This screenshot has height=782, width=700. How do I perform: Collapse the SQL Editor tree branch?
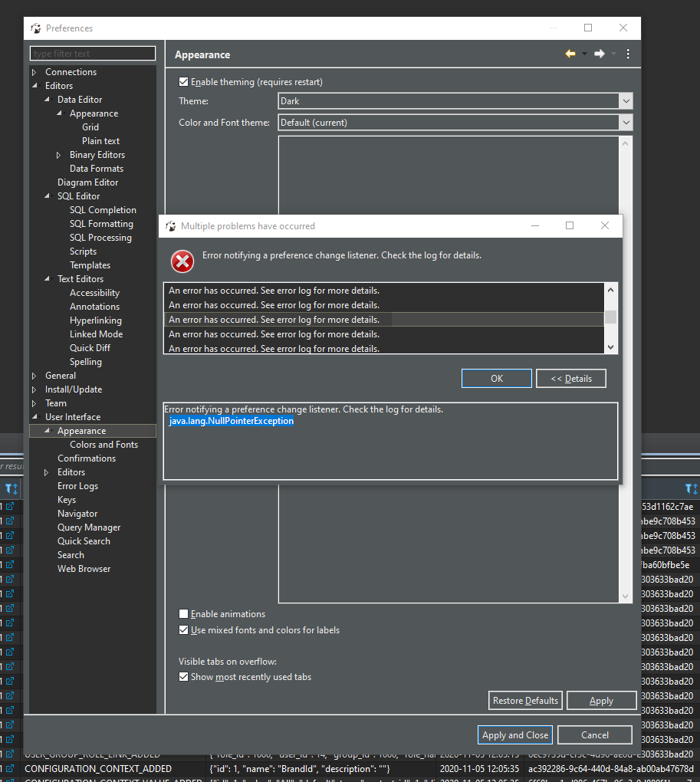pos(46,195)
